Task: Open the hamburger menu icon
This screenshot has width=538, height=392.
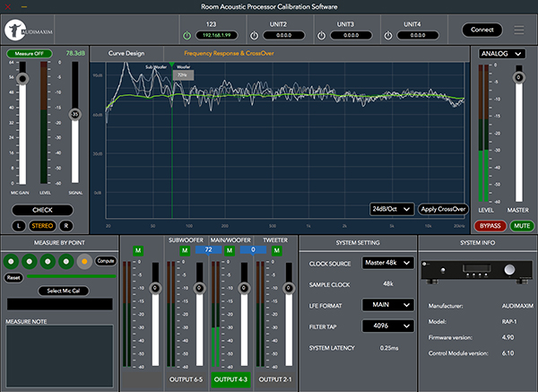Action: point(519,30)
